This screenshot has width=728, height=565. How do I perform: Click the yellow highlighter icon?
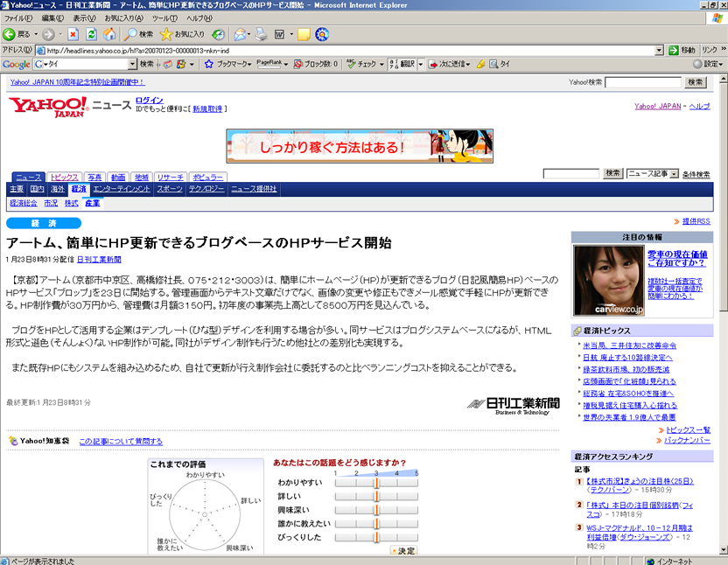(481, 64)
